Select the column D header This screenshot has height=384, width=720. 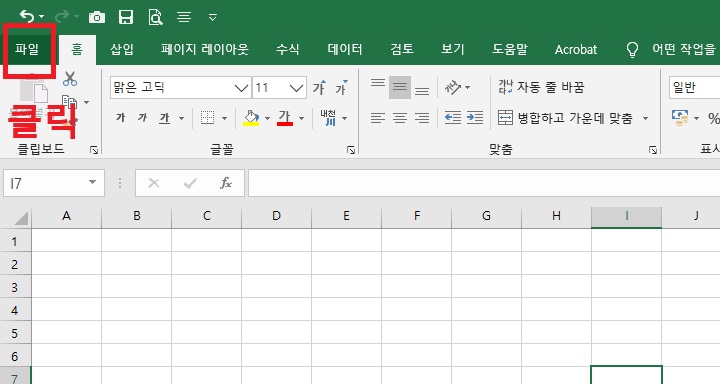276,216
